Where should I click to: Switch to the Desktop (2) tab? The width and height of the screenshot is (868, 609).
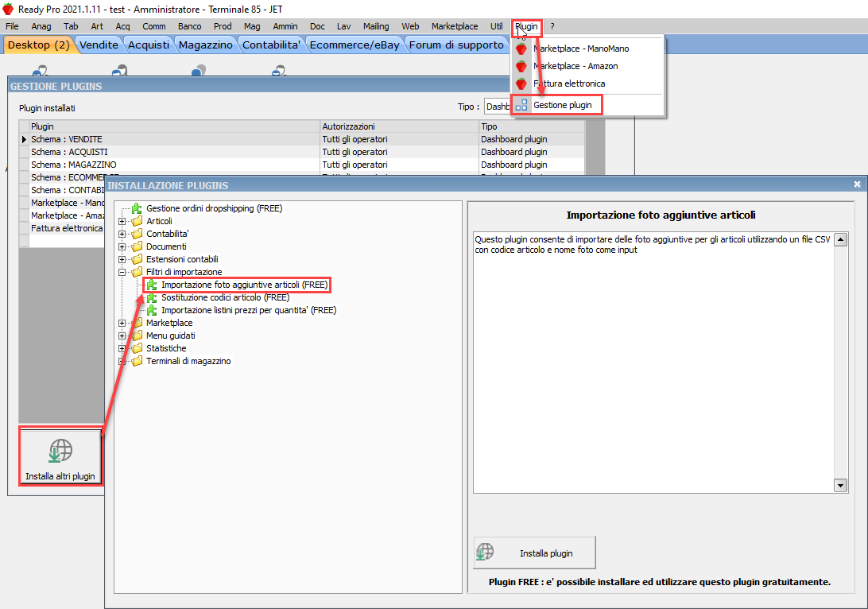(39, 45)
